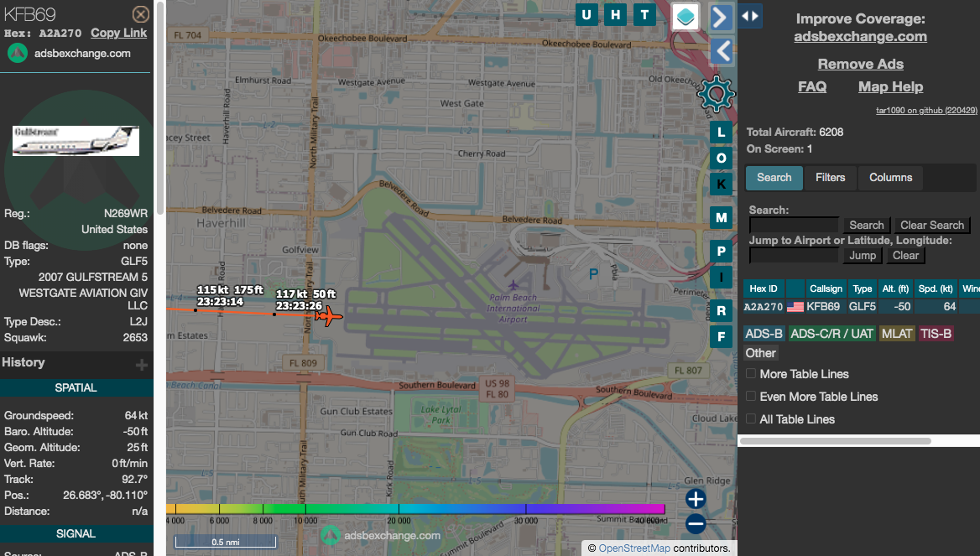
Task: Select the Palm Beach airport plane symbol
Action: tap(513, 285)
